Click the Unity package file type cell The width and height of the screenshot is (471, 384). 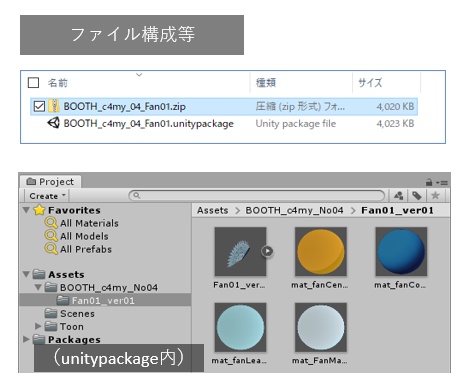click(296, 124)
